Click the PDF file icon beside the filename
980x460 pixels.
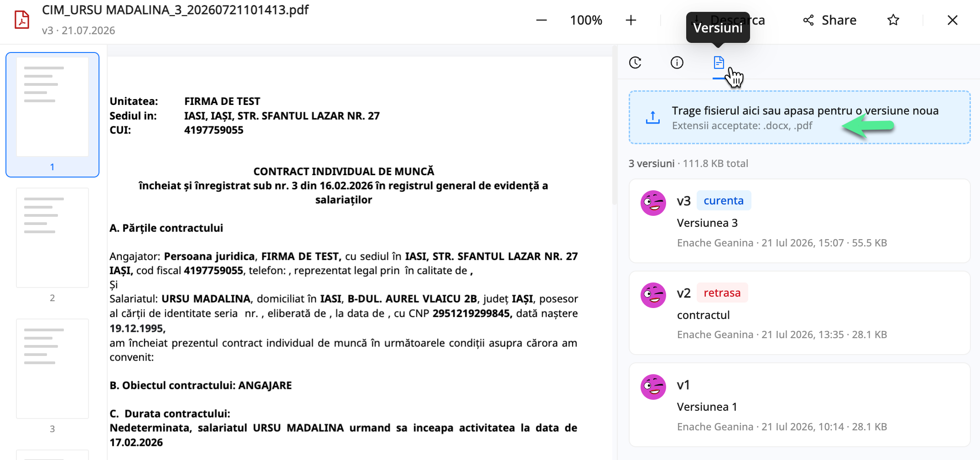[22, 20]
